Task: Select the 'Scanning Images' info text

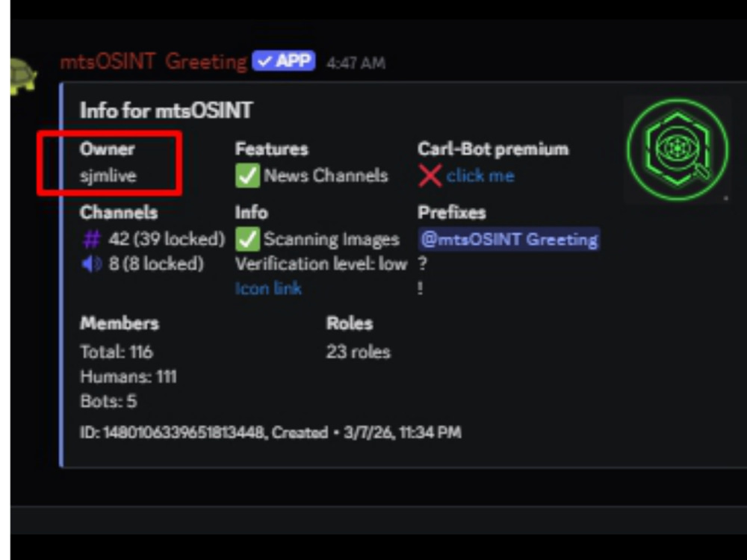Action: 332,239
